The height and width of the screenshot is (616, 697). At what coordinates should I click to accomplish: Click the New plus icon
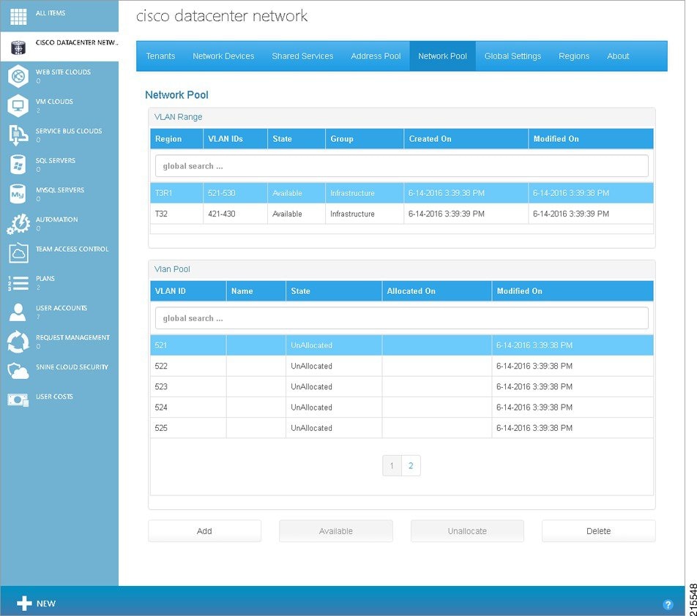tap(24, 604)
